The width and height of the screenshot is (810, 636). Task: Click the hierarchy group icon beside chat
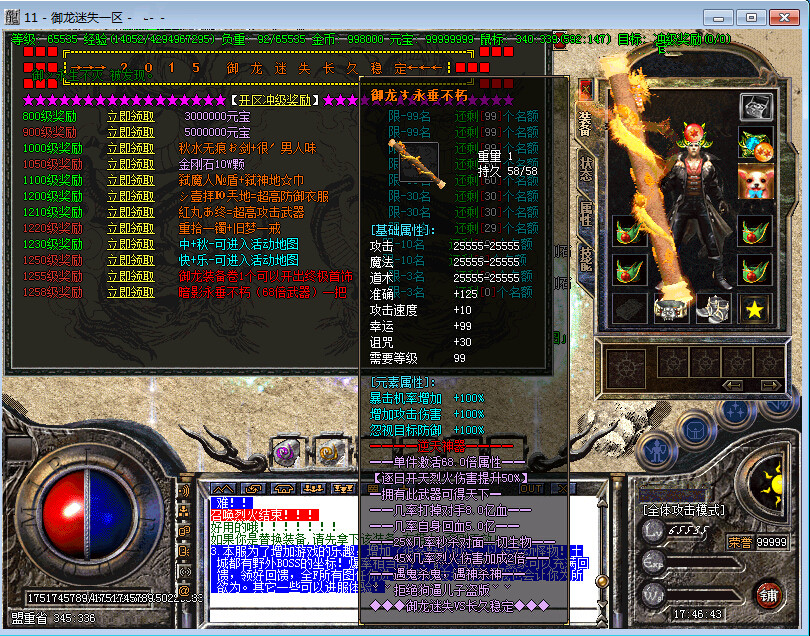point(183,510)
